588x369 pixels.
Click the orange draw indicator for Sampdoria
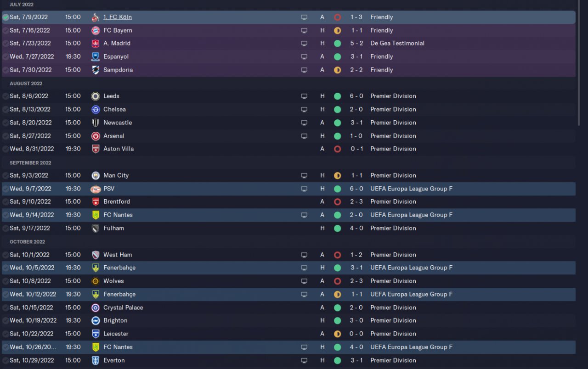pos(337,70)
